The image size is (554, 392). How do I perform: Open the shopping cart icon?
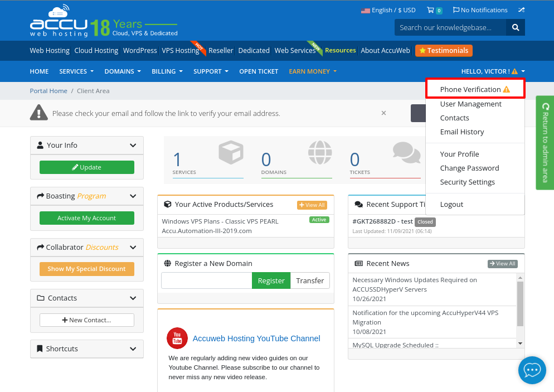click(430, 10)
